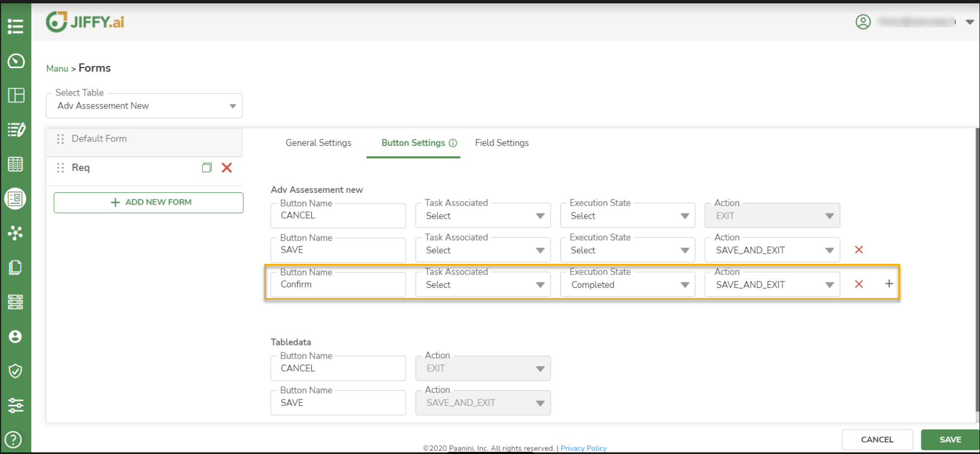Open Execution State dropdown showing Completed
Viewport: 980px width, 454px height.
(627, 285)
